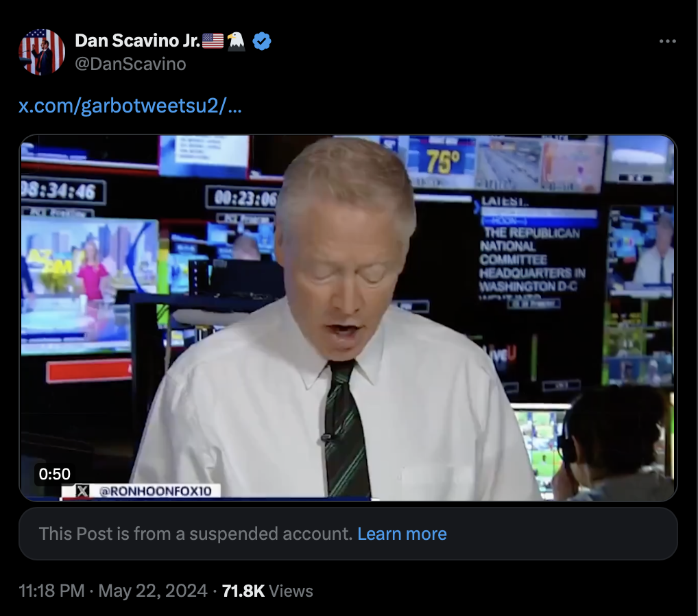
Task: Click the American flag emoji beside name
Action: click(213, 41)
